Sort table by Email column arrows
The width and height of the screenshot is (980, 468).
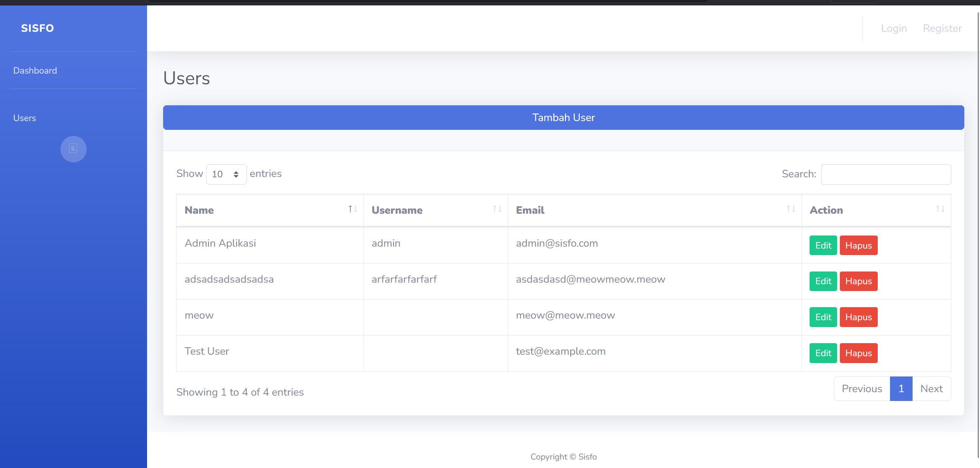790,209
